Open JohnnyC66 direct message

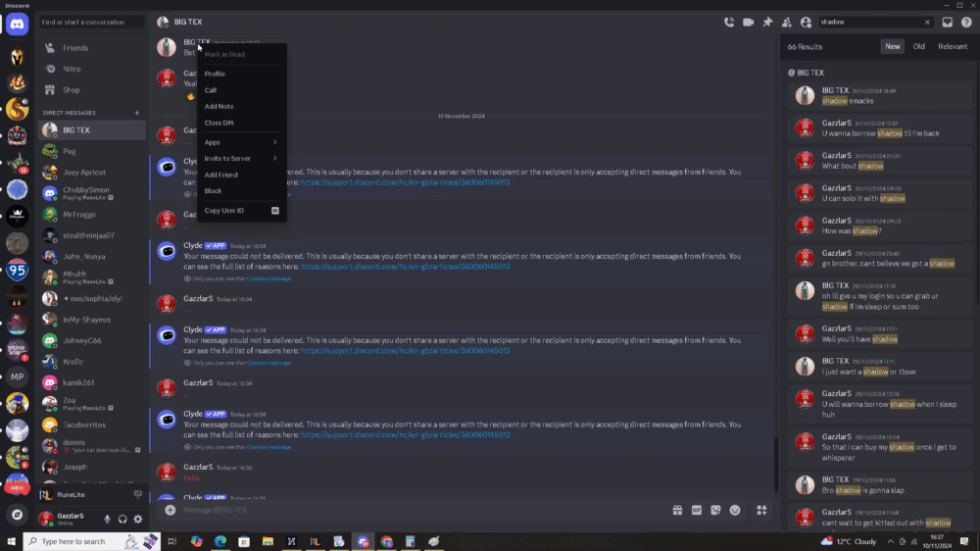92,340
